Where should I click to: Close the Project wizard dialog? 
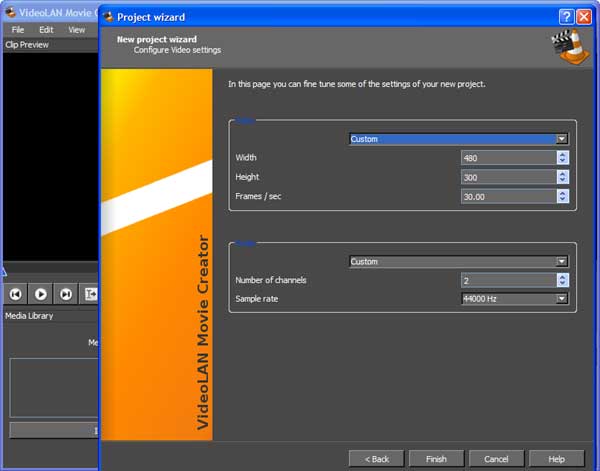click(x=584, y=17)
